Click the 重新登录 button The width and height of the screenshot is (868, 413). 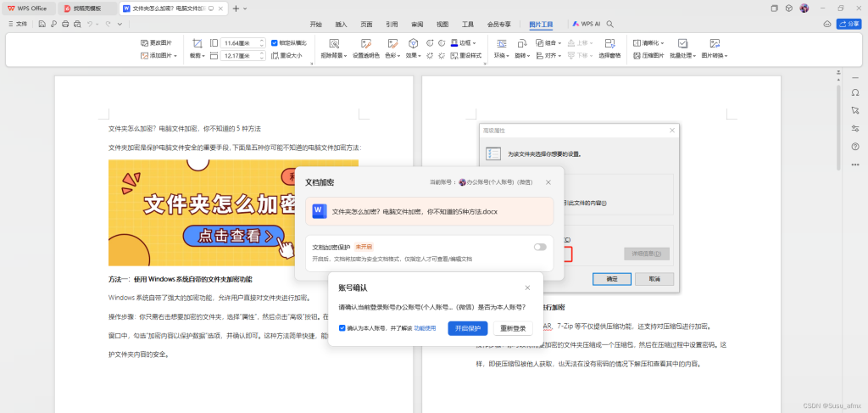[x=513, y=328]
